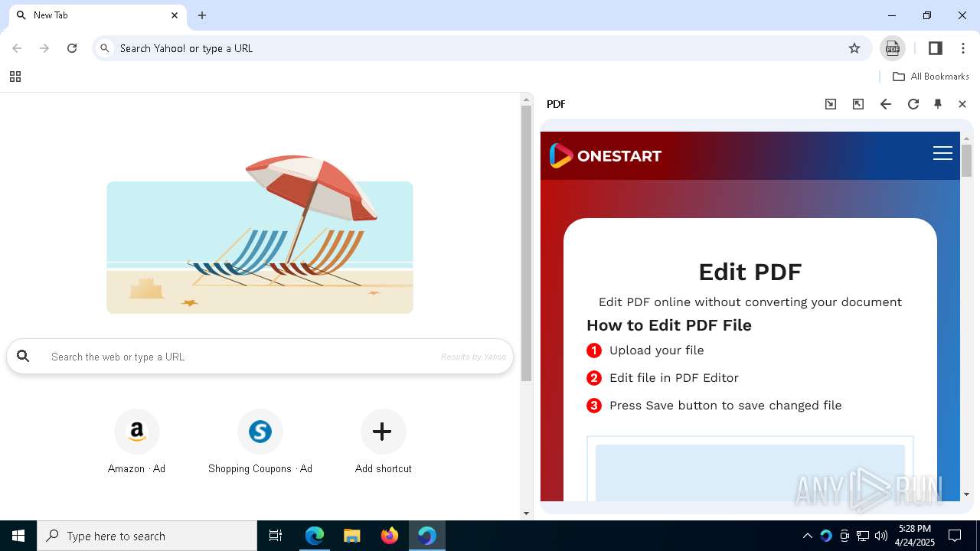Bookmark this page with the star icon
This screenshot has width=980, height=551.
pyautogui.click(x=854, y=48)
